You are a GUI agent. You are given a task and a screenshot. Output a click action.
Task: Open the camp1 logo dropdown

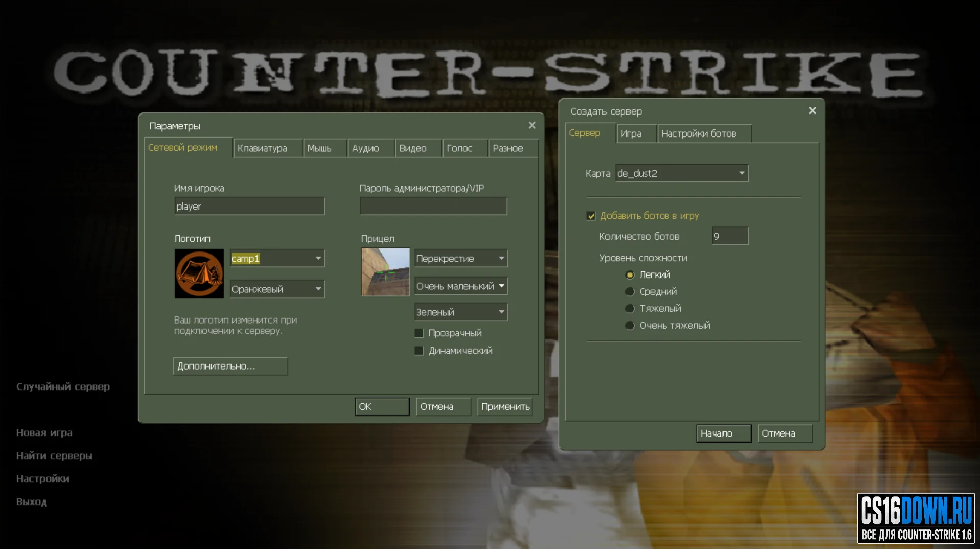277,259
